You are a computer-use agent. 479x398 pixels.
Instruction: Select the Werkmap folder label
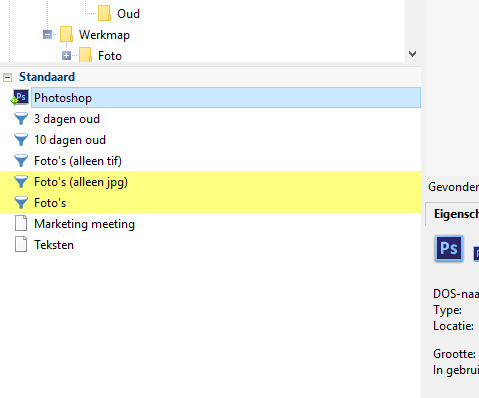(104, 35)
